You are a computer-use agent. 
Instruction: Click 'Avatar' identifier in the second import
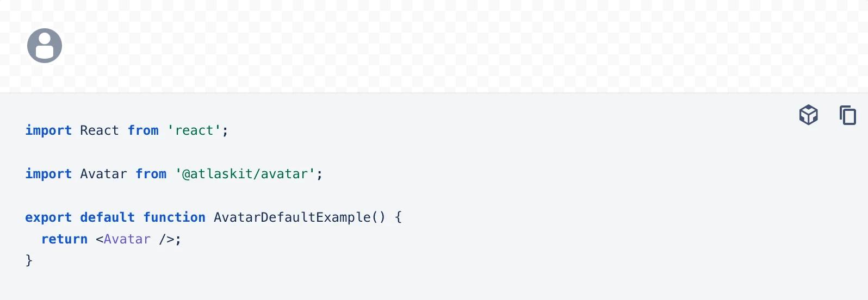tap(103, 174)
